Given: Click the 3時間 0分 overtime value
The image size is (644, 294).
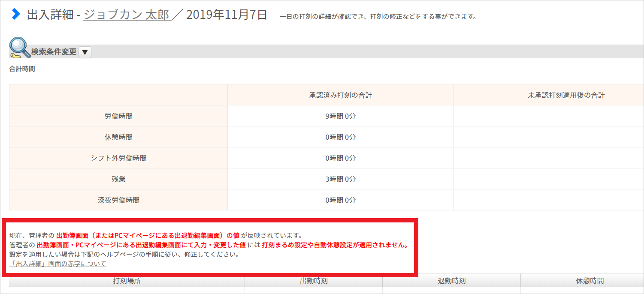Looking at the screenshot, I should point(340,179).
